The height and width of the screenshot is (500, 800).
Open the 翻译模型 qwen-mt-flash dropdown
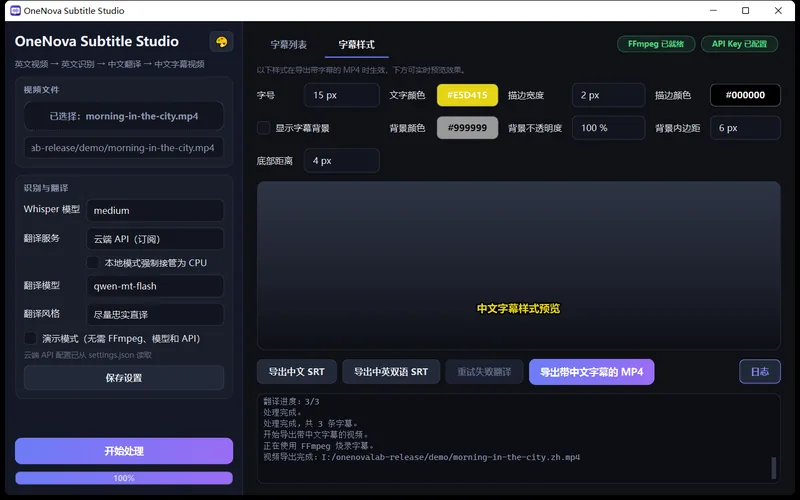click(155, 286)
